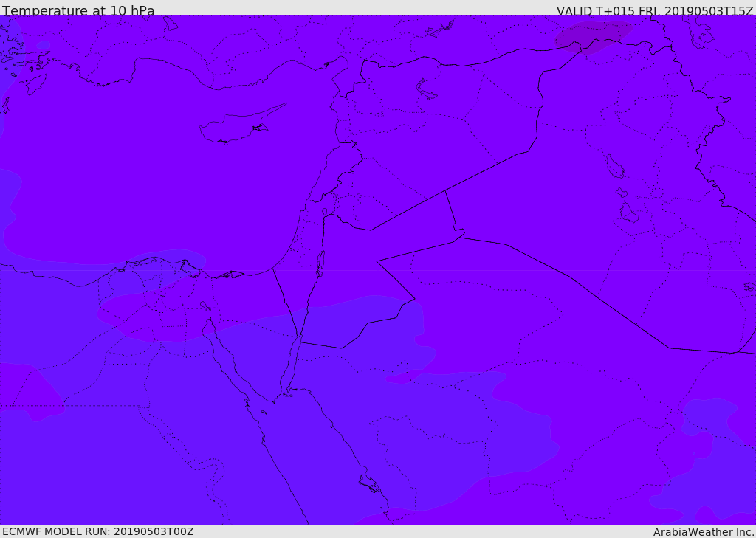Screen dimensions: 756x538
Task: Click the darker purple temperature patch at top right
Action: [x=593, y=36]
